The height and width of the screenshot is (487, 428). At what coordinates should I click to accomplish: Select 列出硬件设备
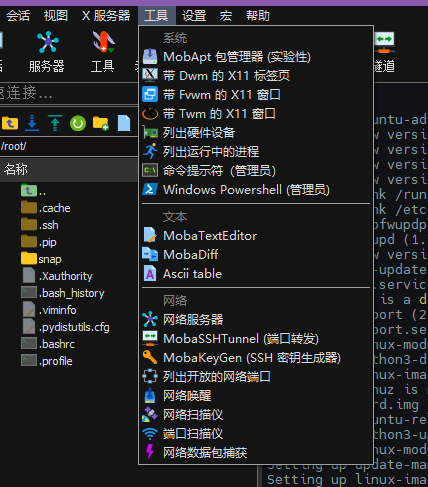(x=256, y=133)
